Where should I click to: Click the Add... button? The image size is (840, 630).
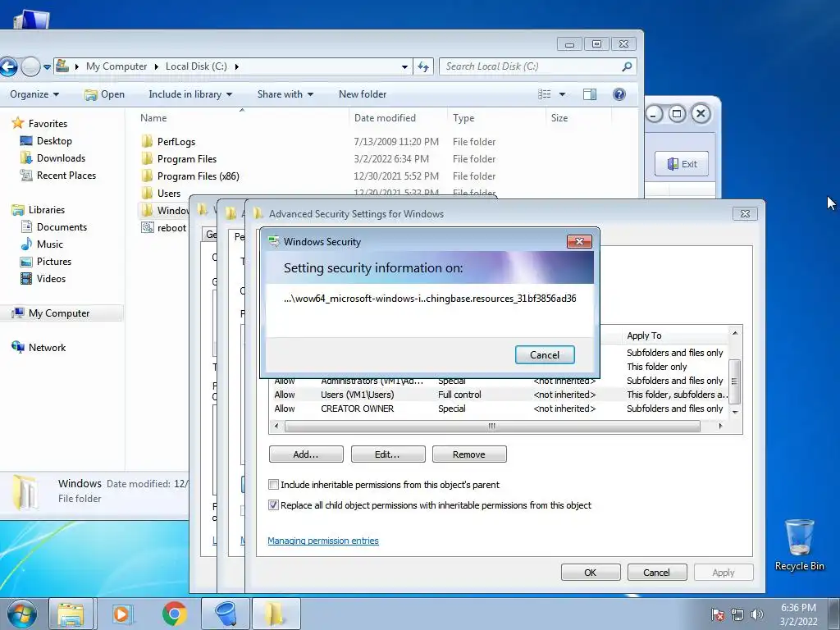click(x=306, y=454)
